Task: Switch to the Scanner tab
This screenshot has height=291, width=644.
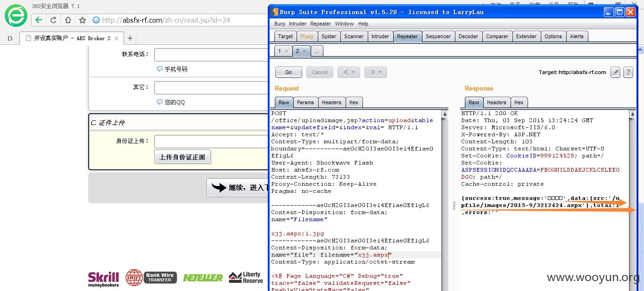Action: [x=354, y=36]
